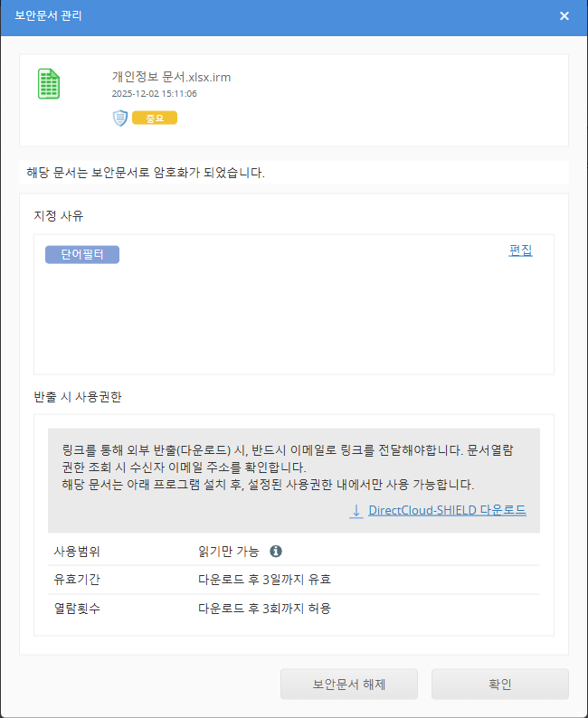Click the gray notice text about link export
This screenshot has height=718, width=588.
tap(280, 467)
